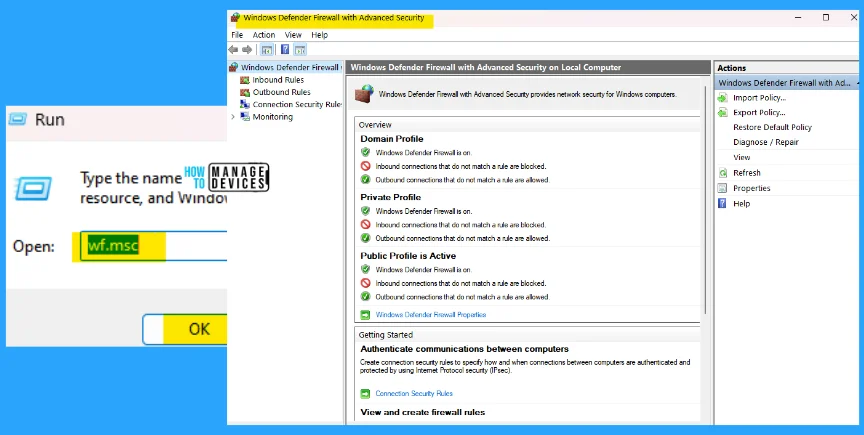The width and height of the screenshot is (864, 435).
Task: Click the green outbound check under Public Profile
Action: 365,297
